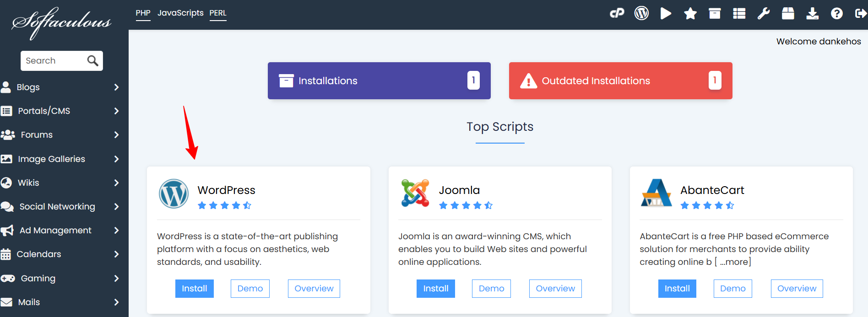View the WordPress Overview
This screenshot has width=868, height=317.
tap(314, 289)
